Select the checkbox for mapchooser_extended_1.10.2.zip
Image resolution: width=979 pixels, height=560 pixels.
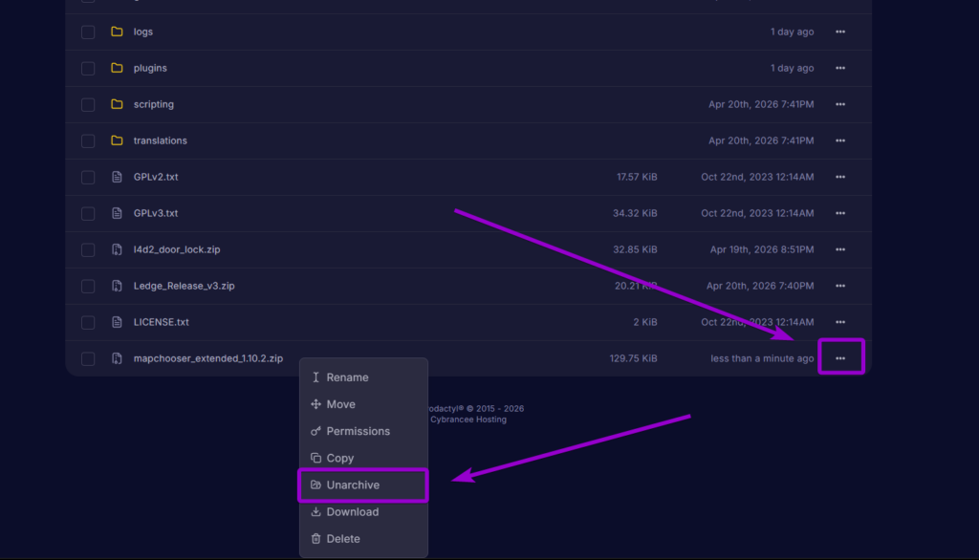pyautogui.click(x=88, y=358)
